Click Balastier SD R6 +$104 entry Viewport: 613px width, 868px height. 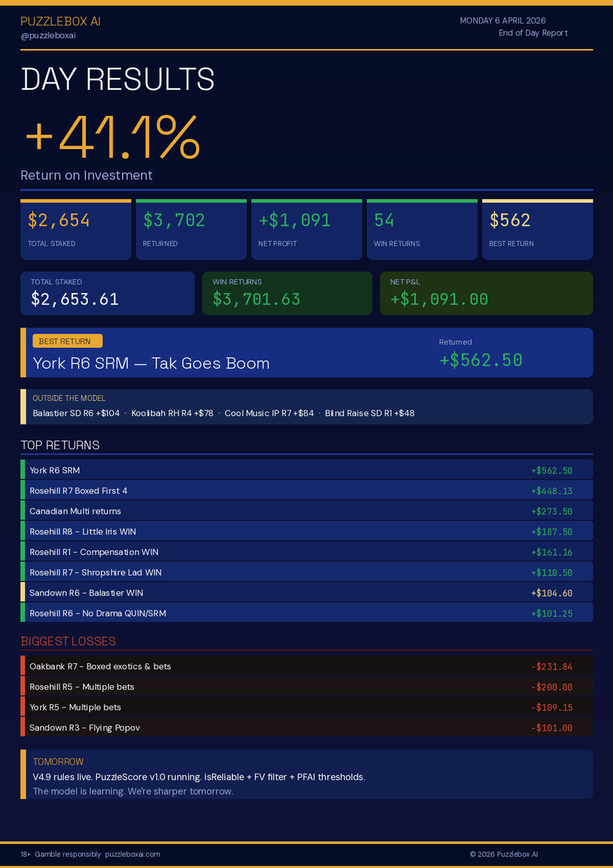coord(76,413)
